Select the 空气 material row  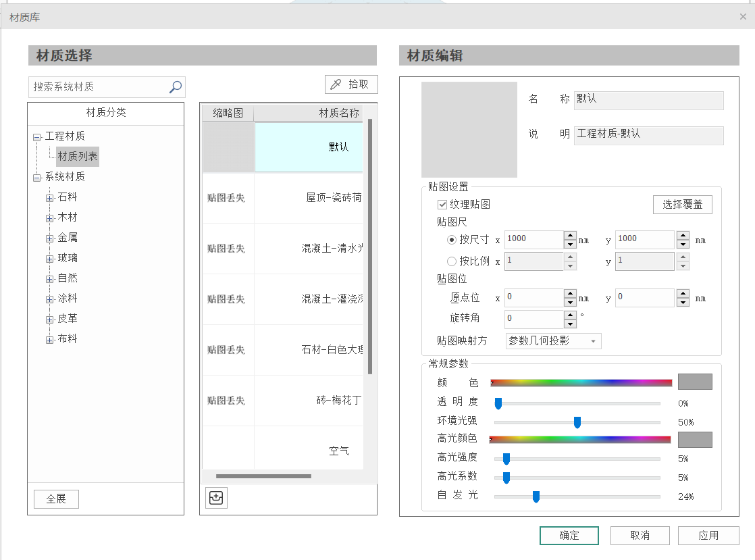pyautogui.click(x=338, y=451)
